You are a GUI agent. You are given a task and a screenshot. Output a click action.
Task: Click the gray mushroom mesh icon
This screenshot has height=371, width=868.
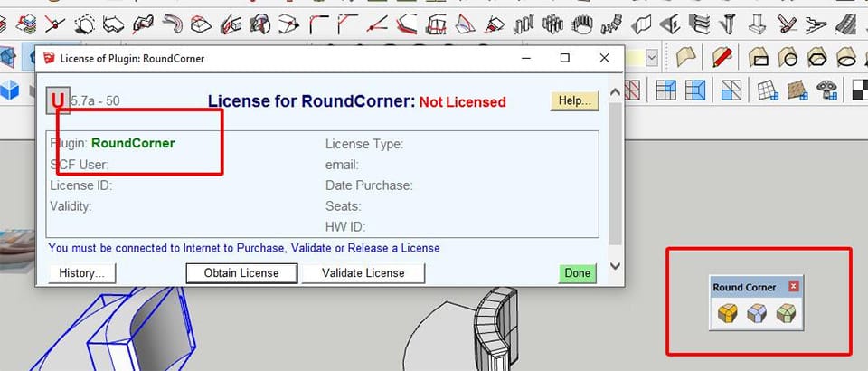pyautogui.click(x=826, y=90)
